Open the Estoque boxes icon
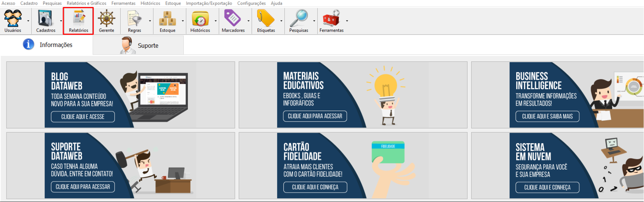644x202 pixels. pyautogui.click(x=167, y=18)
